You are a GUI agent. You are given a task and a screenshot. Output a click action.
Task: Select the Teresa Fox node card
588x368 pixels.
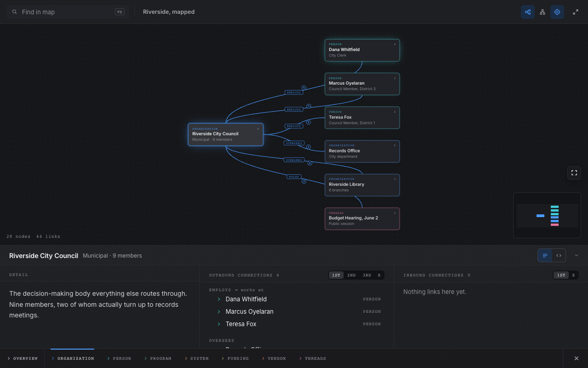click(362, 118)
